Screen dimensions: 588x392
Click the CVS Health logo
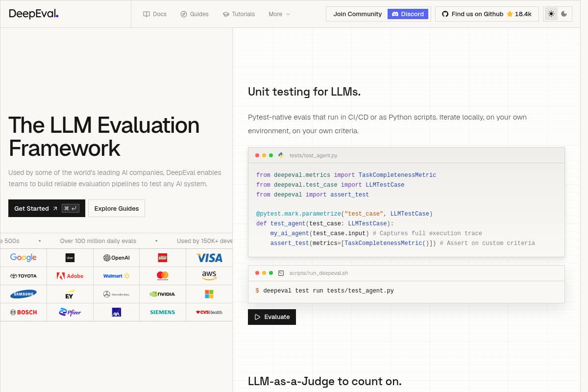[x=209, y=312]
